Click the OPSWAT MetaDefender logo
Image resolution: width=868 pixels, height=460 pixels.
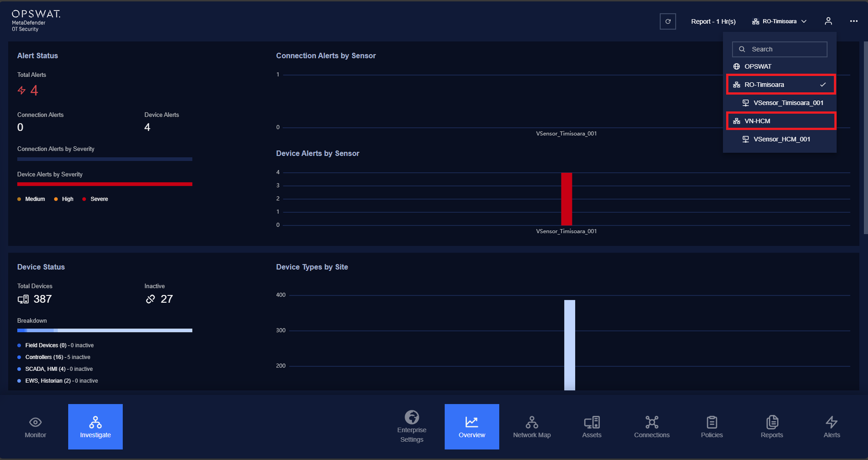36,21
